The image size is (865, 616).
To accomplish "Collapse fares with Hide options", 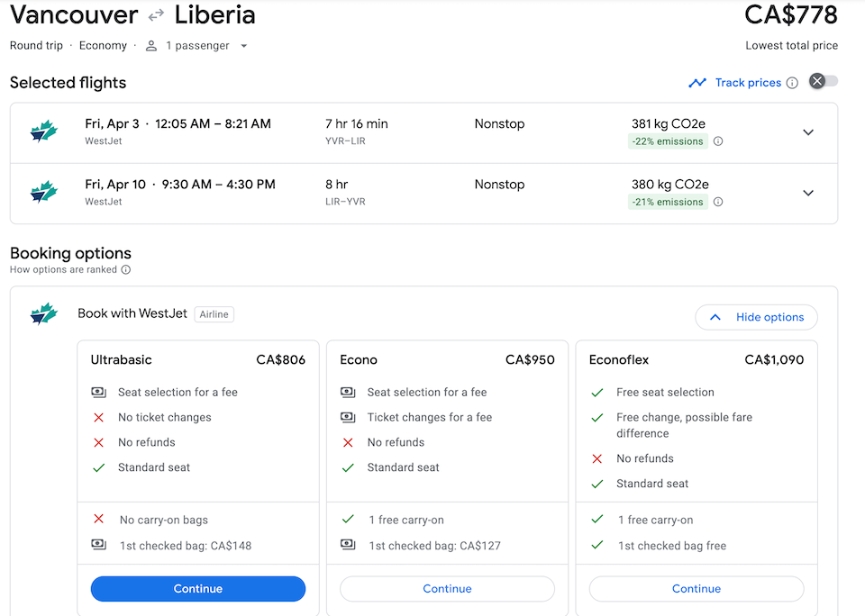I will click(x=756, y=317).
